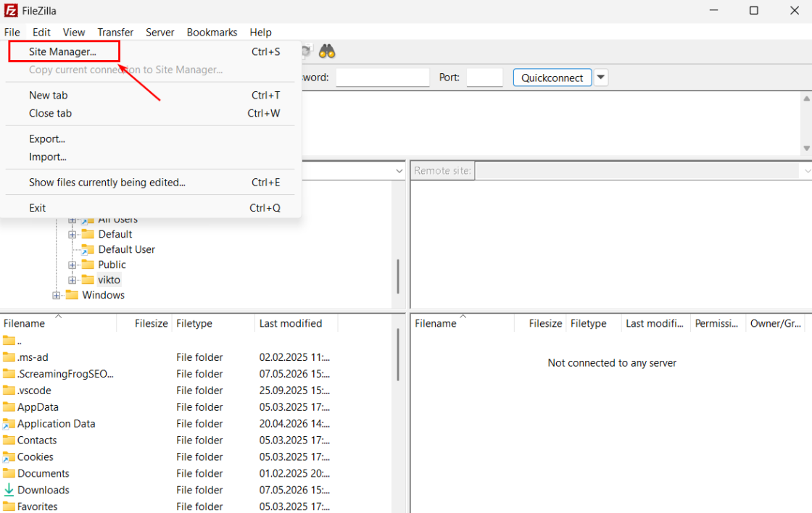
Task: Select the Default User tree folder
Action: click(x=126, y=249)
